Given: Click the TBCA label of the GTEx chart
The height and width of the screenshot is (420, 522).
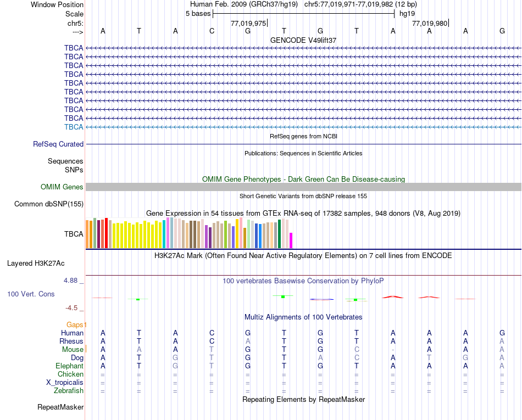Looking at the screenshot, I should click(x=74, y=234).
